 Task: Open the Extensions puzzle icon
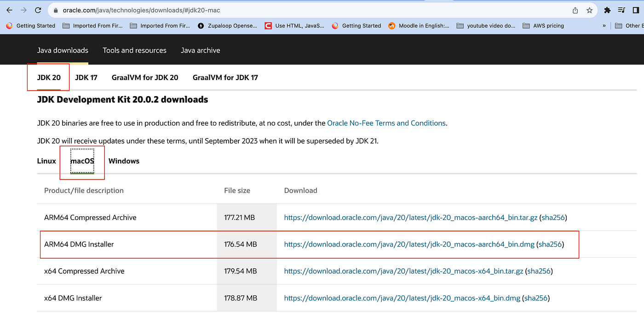point(607,10)
